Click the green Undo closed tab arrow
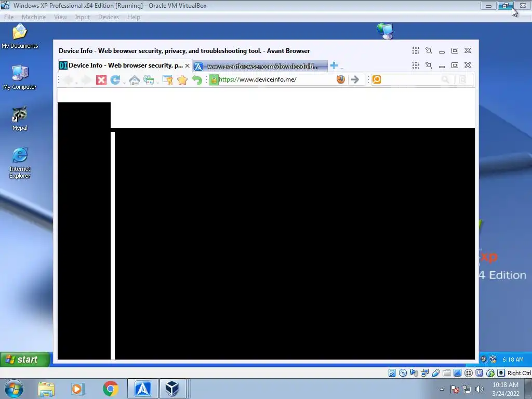Image resolution: width=532 pixels, height=399 pixels. (x=197, y=80)
